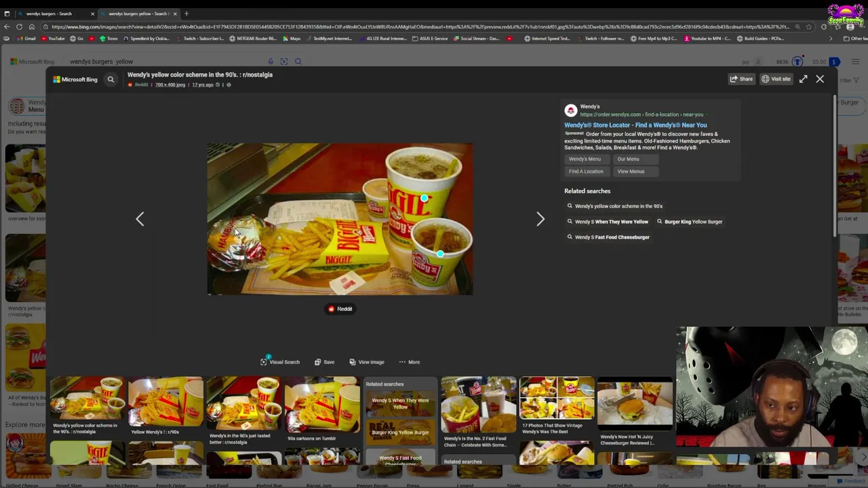Open thumbnail '17 Photos That Show Vintage Wendy's'
Screen dimensions: 868x488
557,406
